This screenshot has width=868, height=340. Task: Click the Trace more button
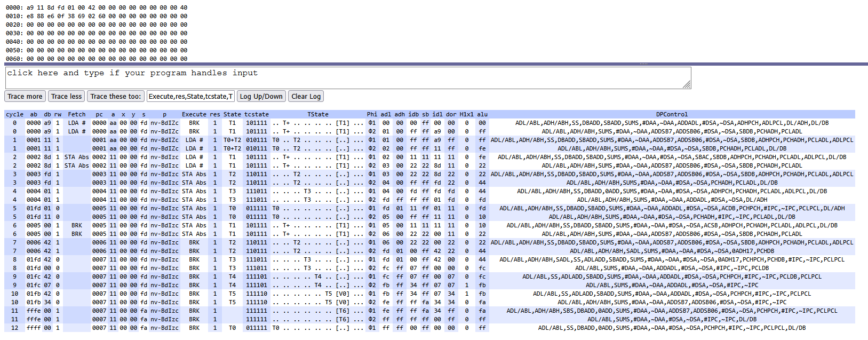(x=25, y=97)
